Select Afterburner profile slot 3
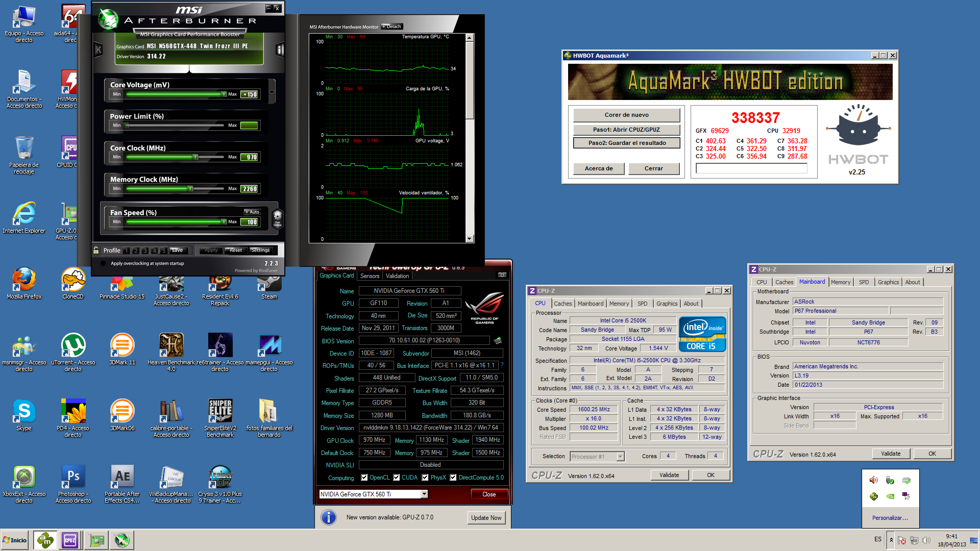 point(145,251)
